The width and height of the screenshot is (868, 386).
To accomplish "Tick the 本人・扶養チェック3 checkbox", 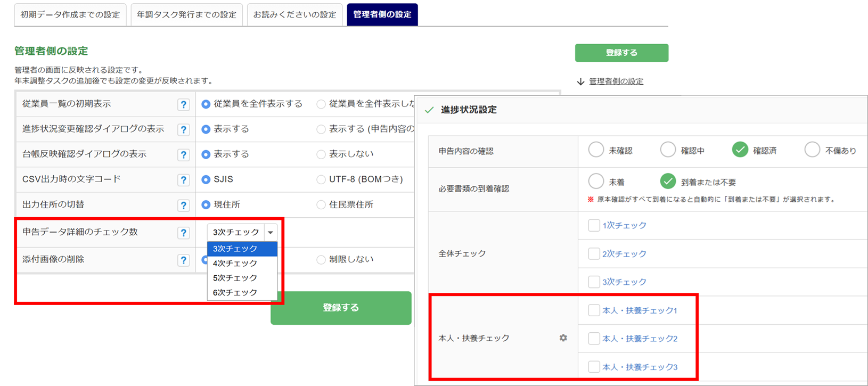I will (594, 367).
